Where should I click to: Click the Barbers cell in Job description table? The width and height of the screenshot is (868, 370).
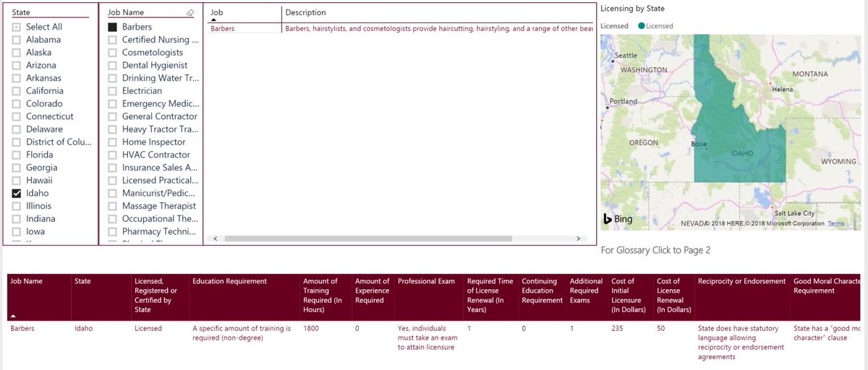point(222,29)
